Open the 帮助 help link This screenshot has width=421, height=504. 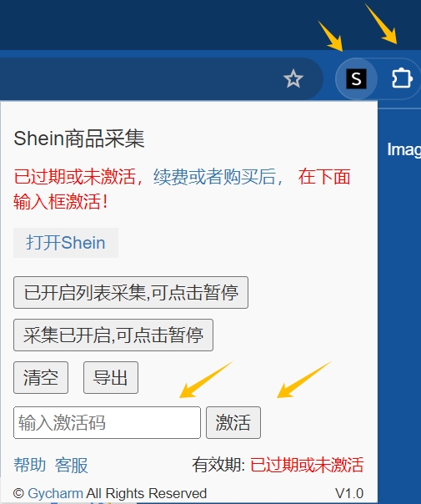tap(30, 465)
